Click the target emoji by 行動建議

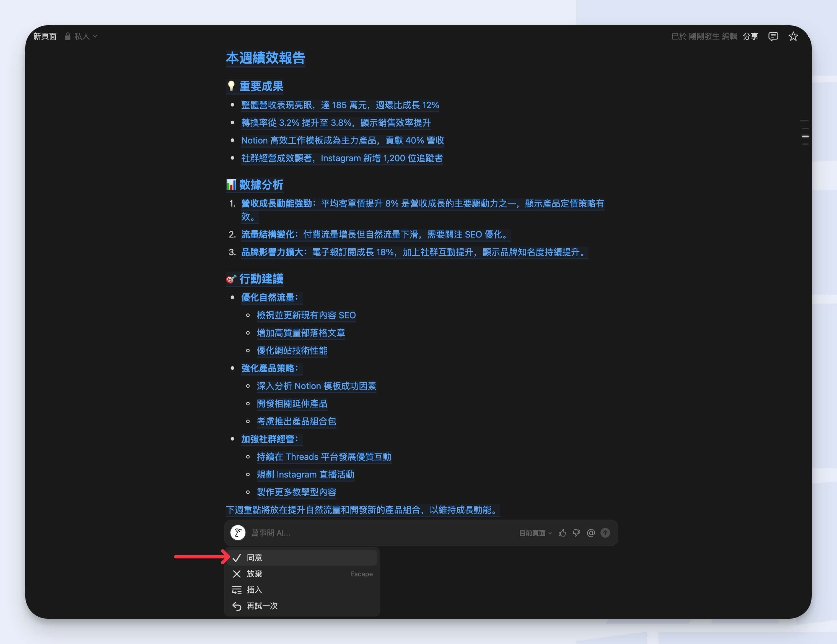pos(231,279)
